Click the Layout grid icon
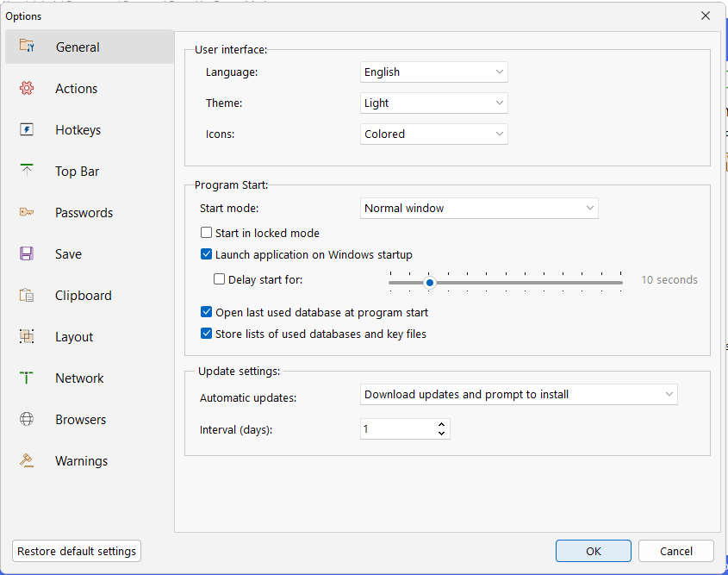The height and width of the screenshot is (575, 728). (27, 336)
